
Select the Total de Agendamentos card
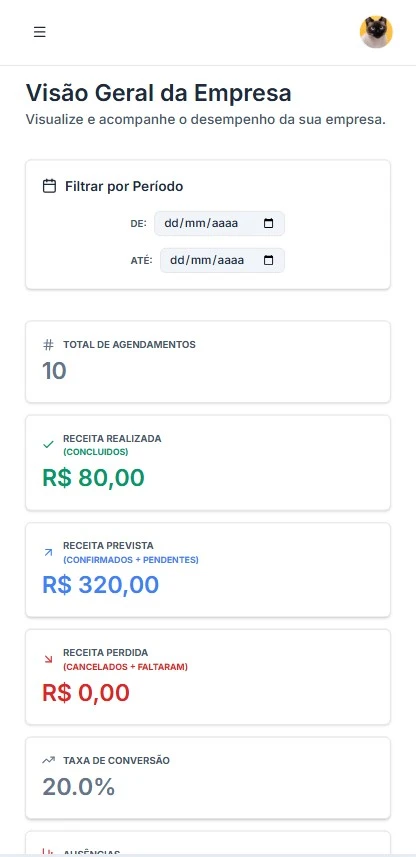click(x=208, y=362)
